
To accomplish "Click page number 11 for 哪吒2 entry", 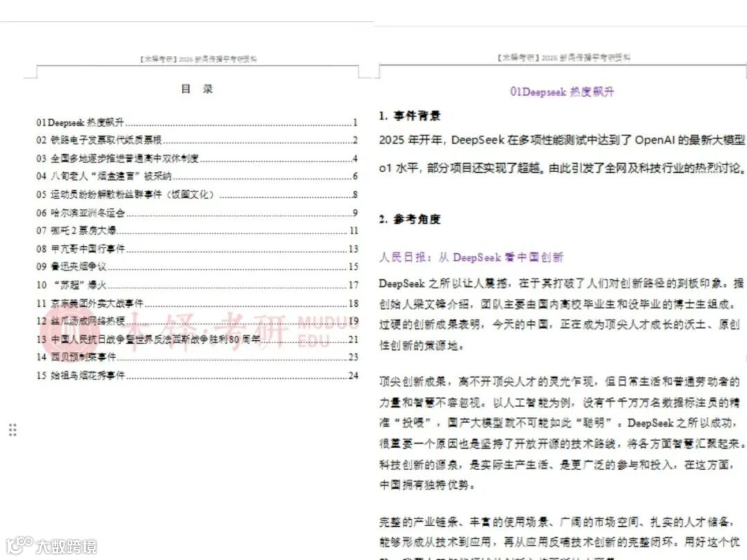I will point(353,230).
